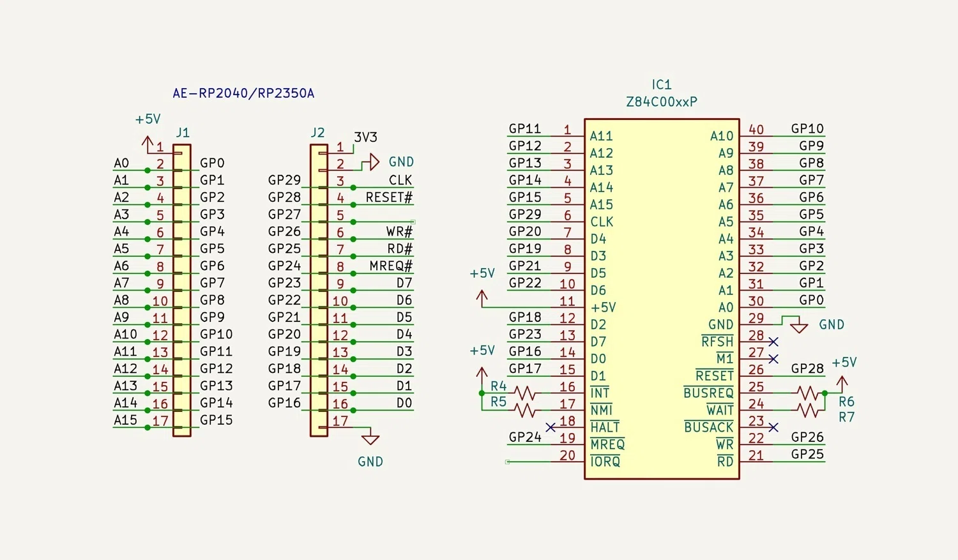
Task: Click the GND power symbol at J2 pin 2
Action: point(374,162)
